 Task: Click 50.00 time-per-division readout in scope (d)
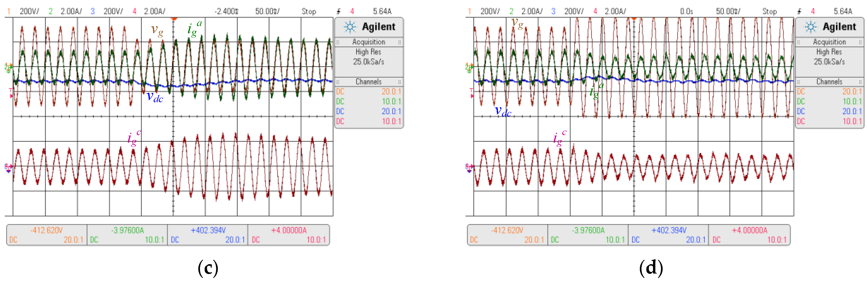(728, 12)
